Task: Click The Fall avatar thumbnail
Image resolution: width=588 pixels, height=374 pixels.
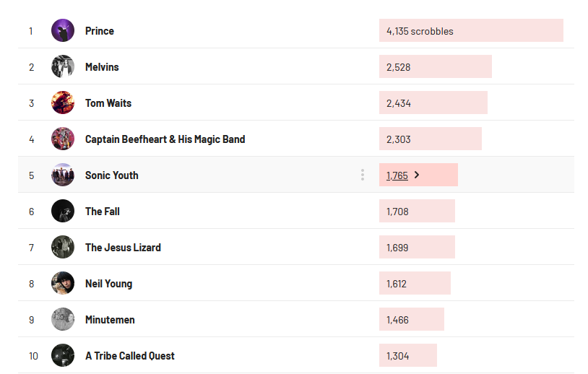Action: coord(63,211)
